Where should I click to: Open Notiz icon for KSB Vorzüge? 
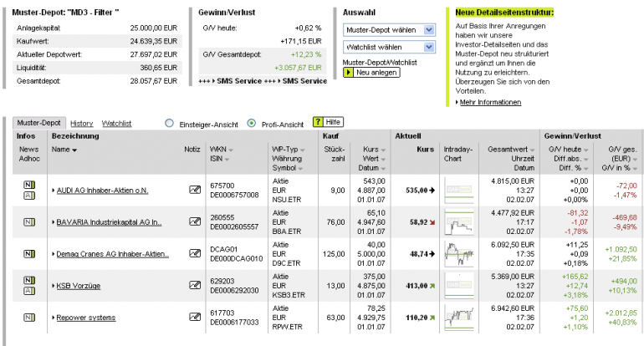pyautogui.click(x=195, y=285)
